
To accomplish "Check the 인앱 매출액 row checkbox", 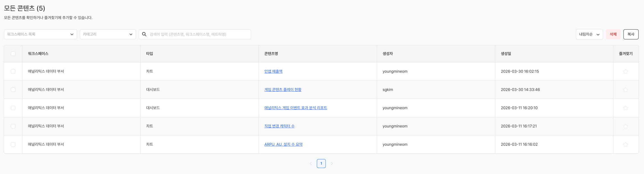I will [x=13, y=71].
